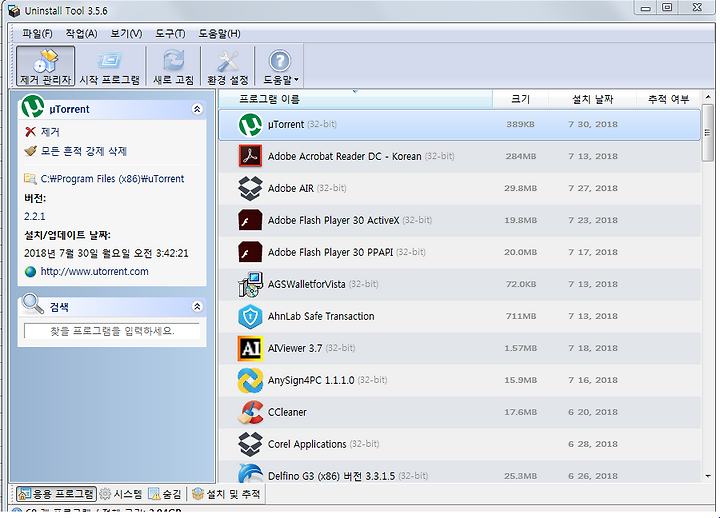Click the list scrollbar up arrow

(x=708, y=97)
